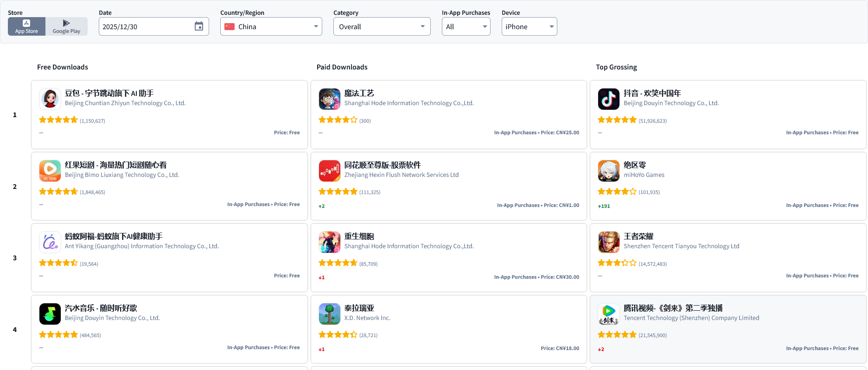
Task: Open the Qishui Music app icon
Action: click(50, 314)
